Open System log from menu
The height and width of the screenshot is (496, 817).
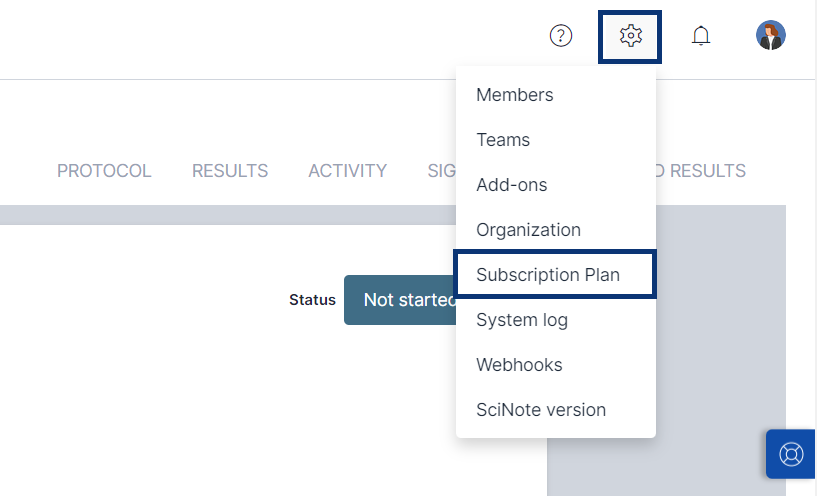521,320
